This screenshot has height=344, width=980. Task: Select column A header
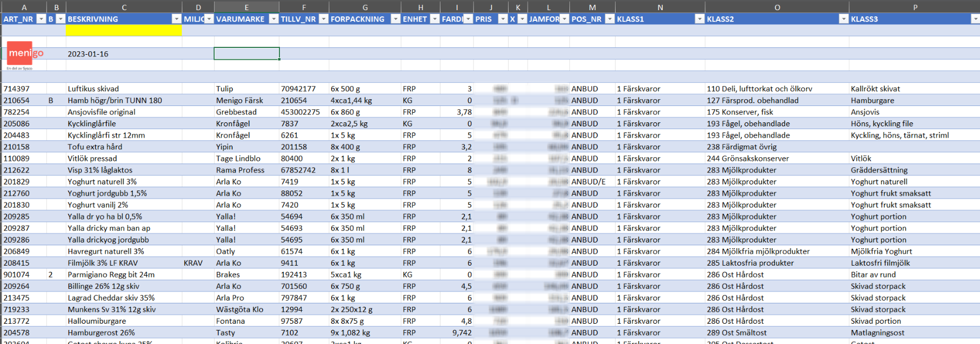click(x=24, y=7)
